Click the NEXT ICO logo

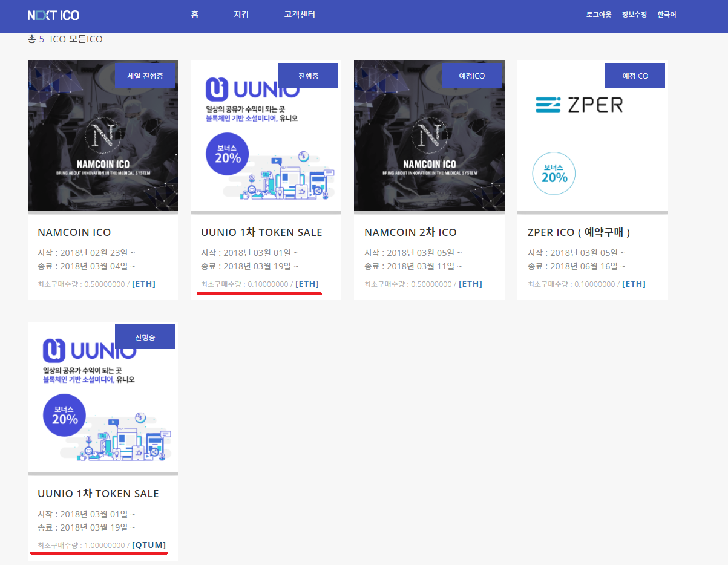(53, 15)
